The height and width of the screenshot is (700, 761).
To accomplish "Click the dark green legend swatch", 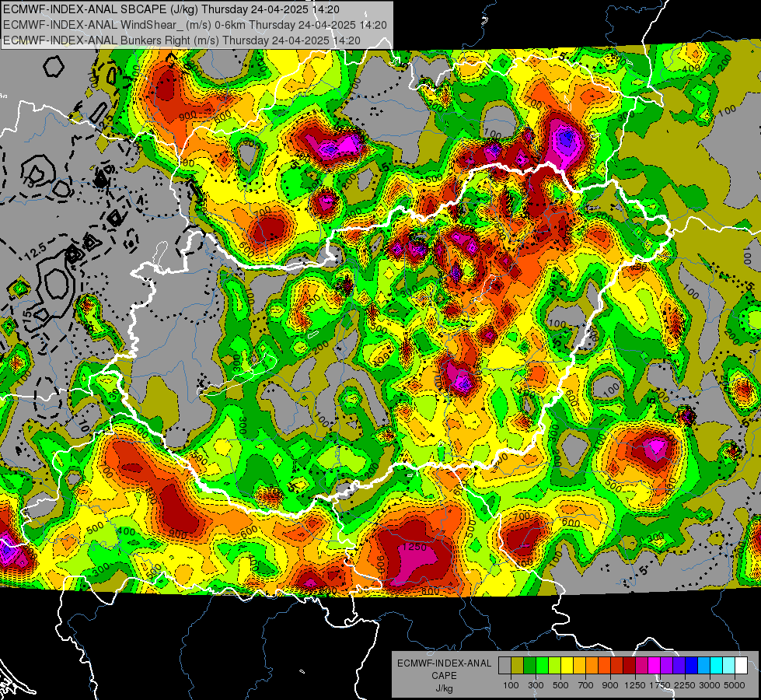I will click(529, 665).
